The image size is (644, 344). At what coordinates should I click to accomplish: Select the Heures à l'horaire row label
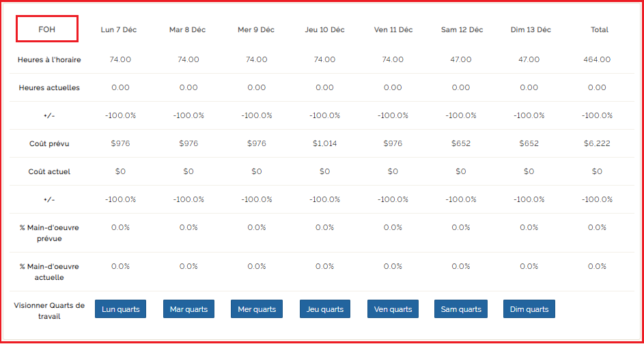(49, 59)
